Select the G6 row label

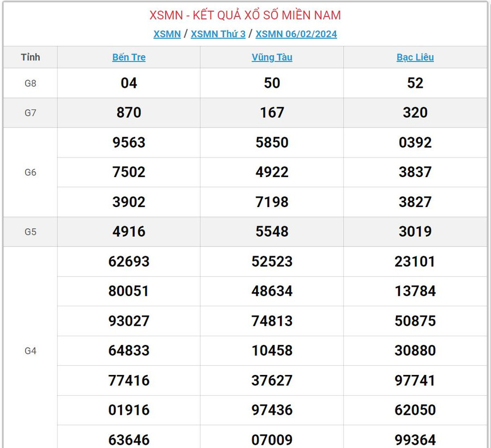(x=31, y=172)
